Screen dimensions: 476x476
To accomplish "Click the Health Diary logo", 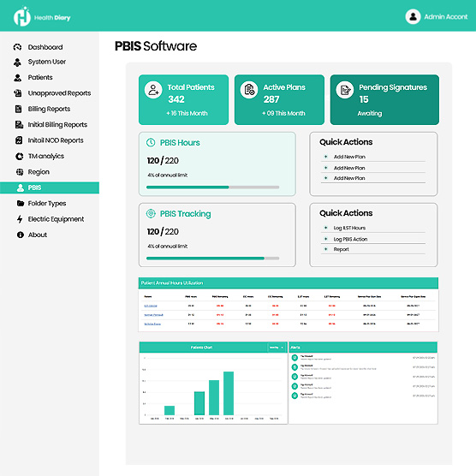I will pyautogui.click(x=42, y=17).
